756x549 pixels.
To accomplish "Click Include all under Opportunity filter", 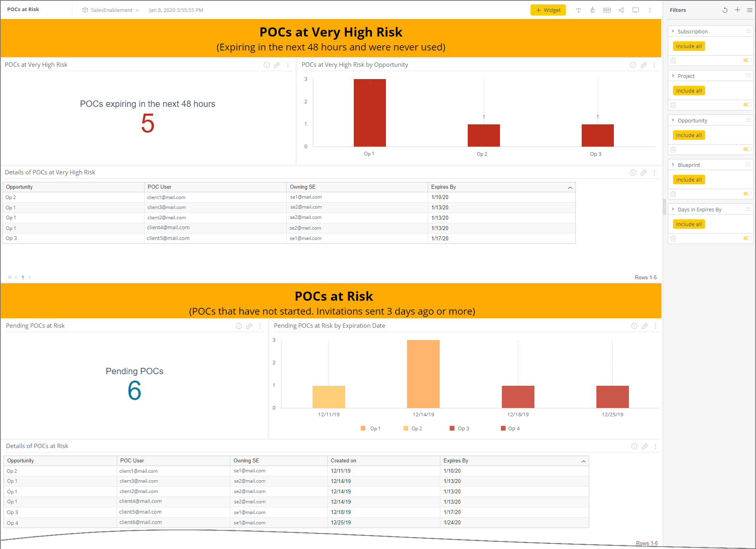I will click(689, 135).
